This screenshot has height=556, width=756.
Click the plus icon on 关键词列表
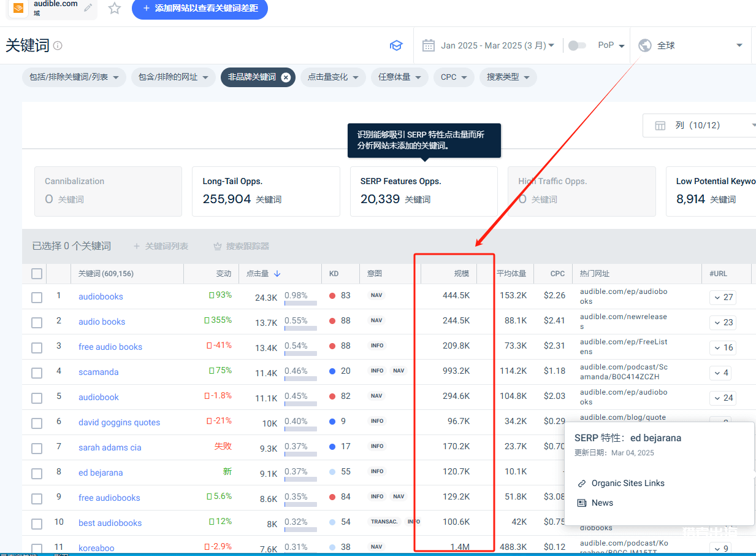point(137,246)
